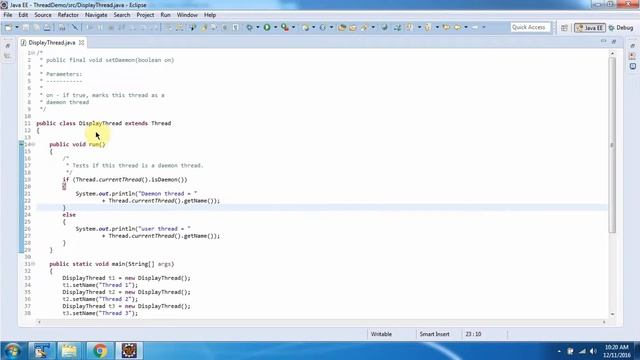The height and width of the screenshot is (360, 640).
Task: Collapse the main method at line 31
Action: 33,264
